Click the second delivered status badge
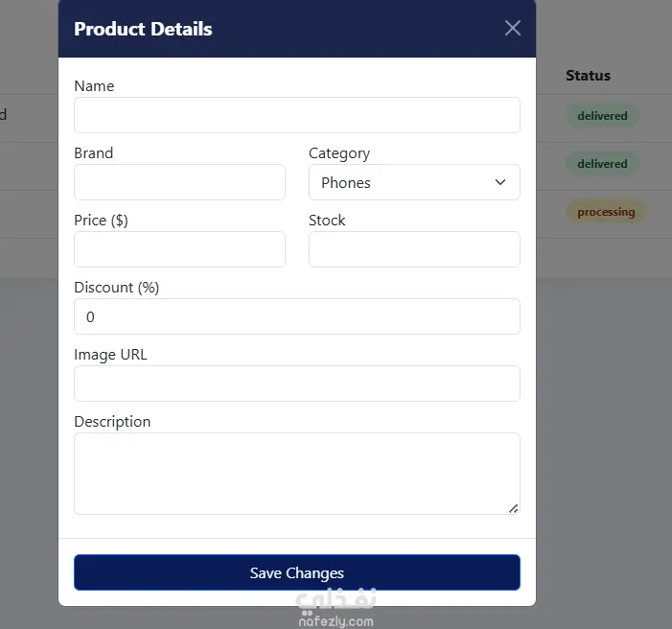 pos(602,164)
